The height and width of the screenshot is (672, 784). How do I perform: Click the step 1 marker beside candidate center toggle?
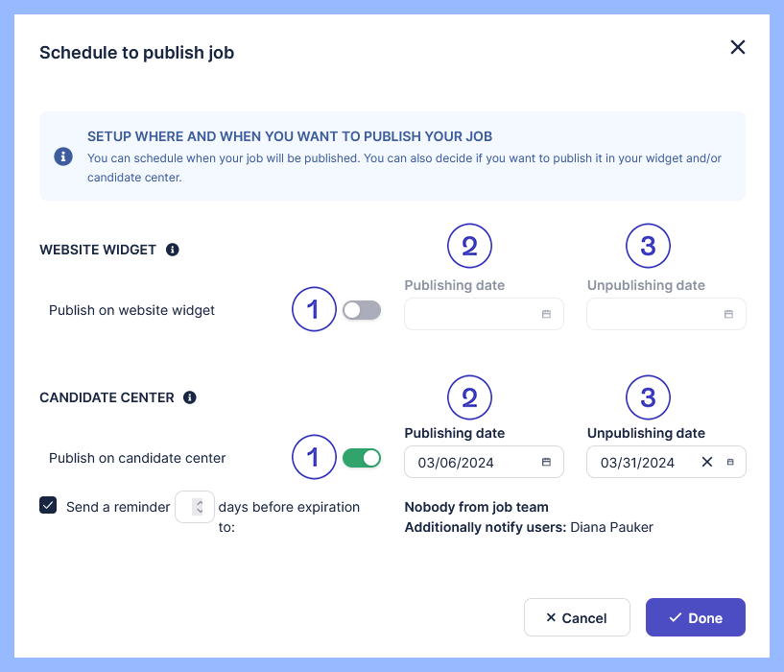coord(314,457)
